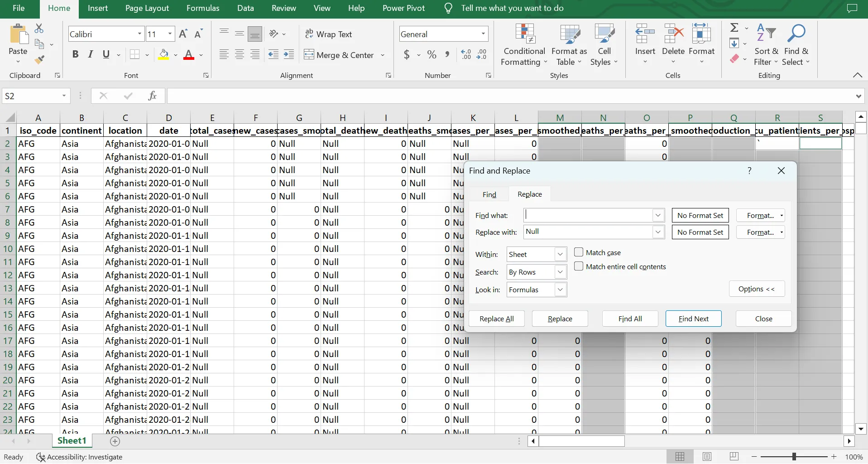
Task: Toggle Bold formatting
Action: 75,55
